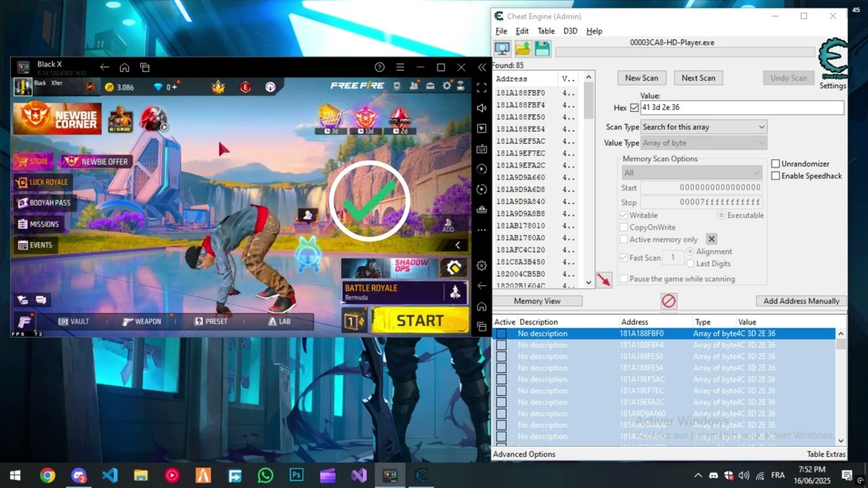This screenshot has height=488, width=868.
Task: Open the Help menu in Cheat Engine
Action: pyautogui.click(x=594, y=31)
